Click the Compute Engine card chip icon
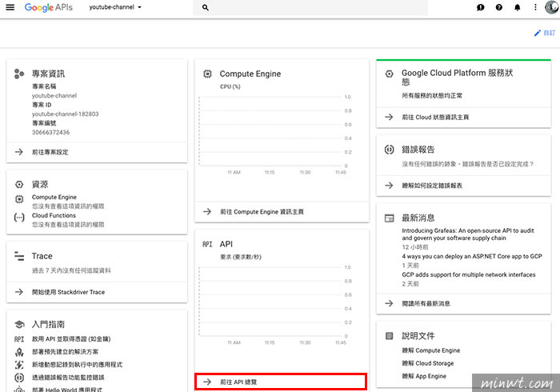This screenshot has height=392, width=560. 207,74
